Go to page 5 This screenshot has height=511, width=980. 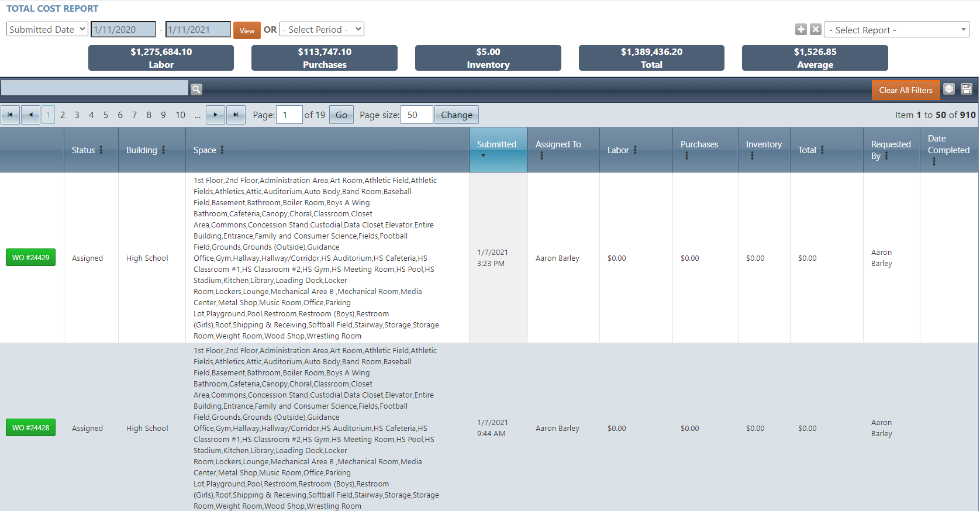coord(106,115)
